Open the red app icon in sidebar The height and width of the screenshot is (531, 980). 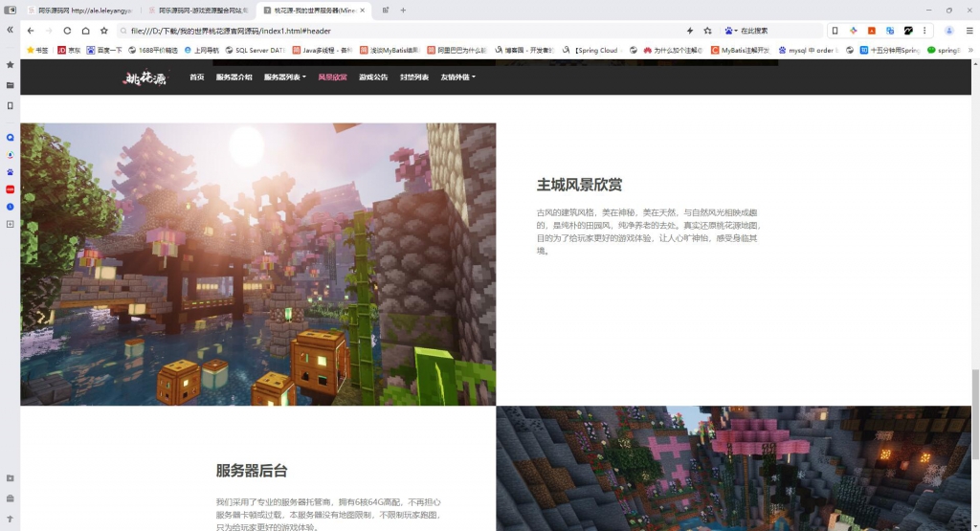point(10,189)
